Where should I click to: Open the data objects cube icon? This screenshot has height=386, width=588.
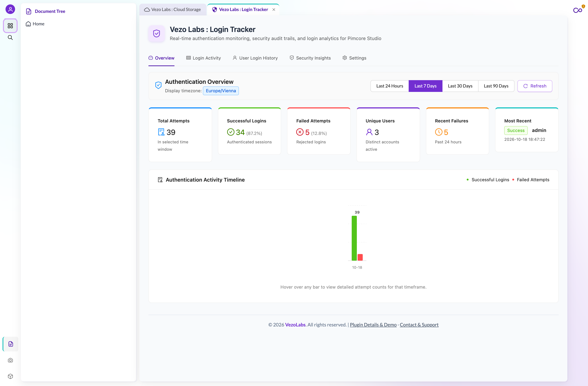[10, 376]
